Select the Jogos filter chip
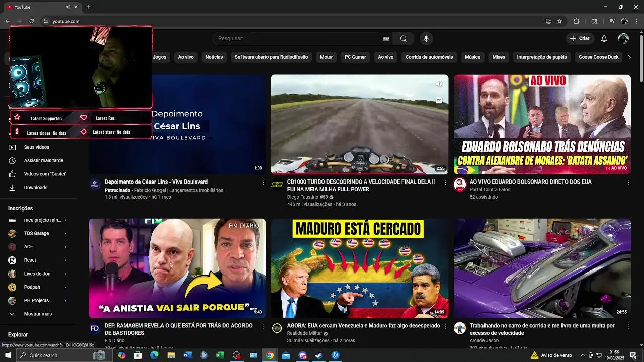Screen dimensions: 644x362 coord(159,57)
